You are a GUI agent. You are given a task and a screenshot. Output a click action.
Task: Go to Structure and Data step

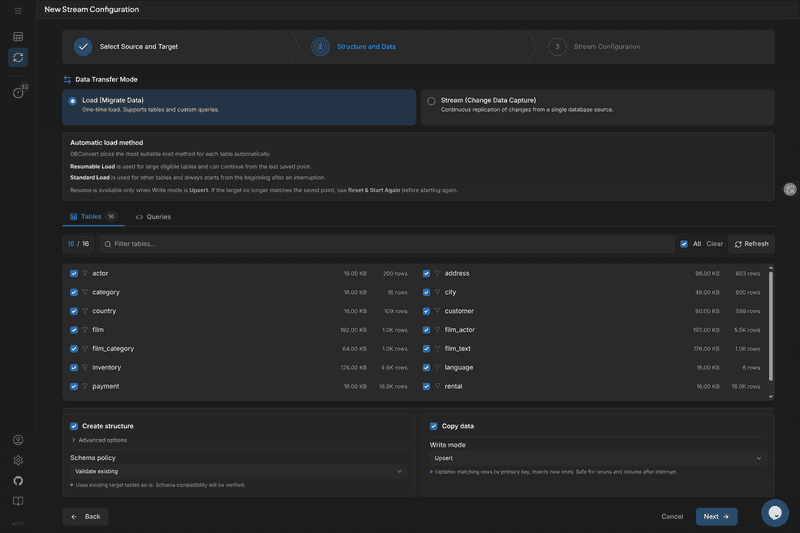point(354,46)
